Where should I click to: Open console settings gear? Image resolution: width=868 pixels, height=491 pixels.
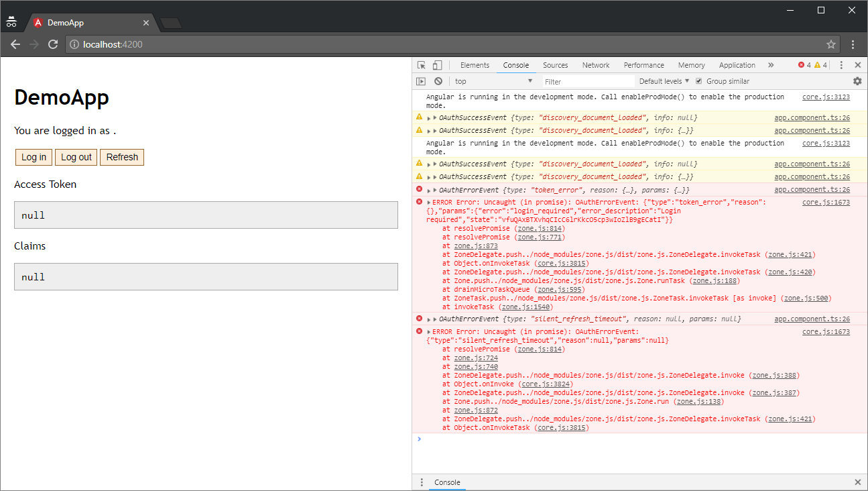coord(857,81)
